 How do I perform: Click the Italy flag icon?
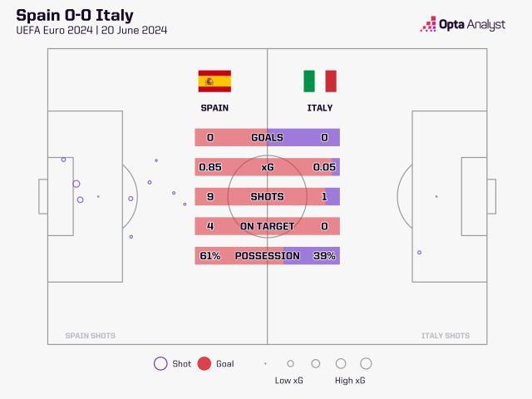(x=319, y=81)
